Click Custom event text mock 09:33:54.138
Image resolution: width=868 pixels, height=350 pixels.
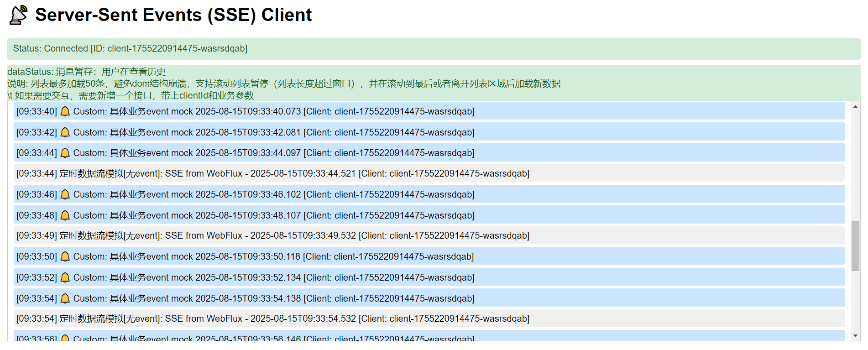(274, 298)
